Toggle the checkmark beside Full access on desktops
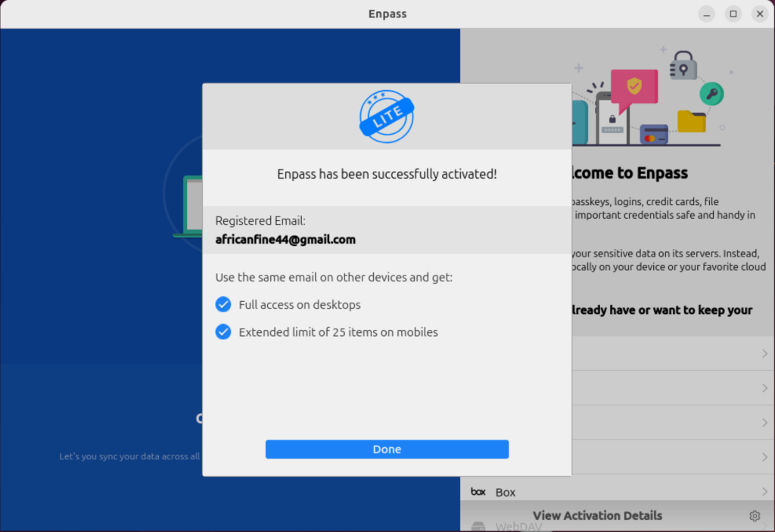The width and height of the screenshot is (775, 532). coord(223,304)
